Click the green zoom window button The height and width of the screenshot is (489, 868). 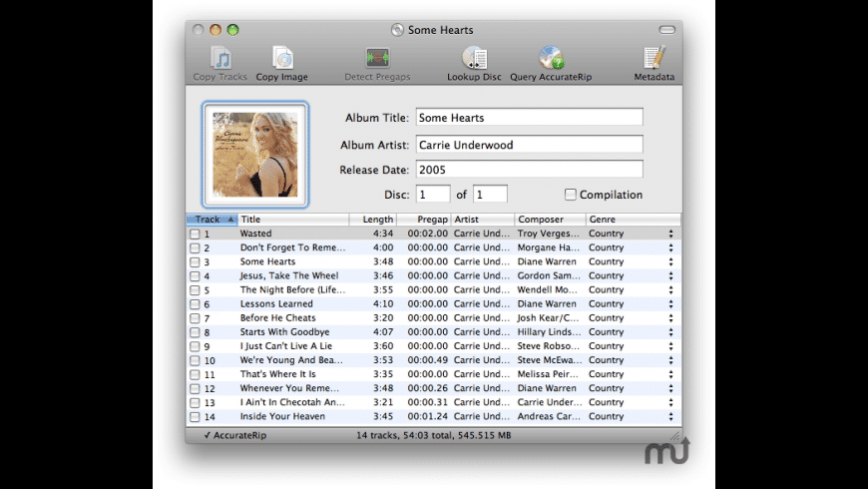pyautogui.click(x=233, y=30)
